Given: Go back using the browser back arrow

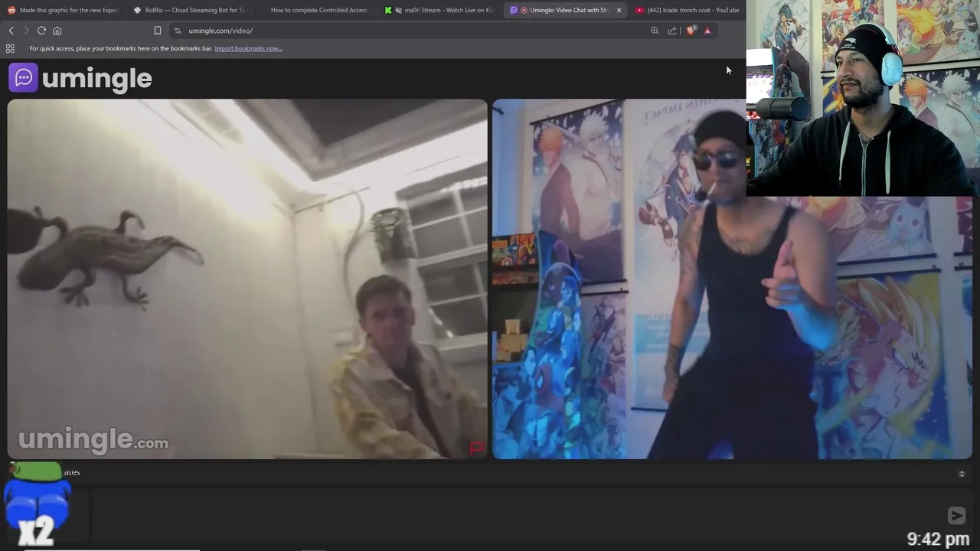Looking at the screenshot, I should tap(11, 31).
